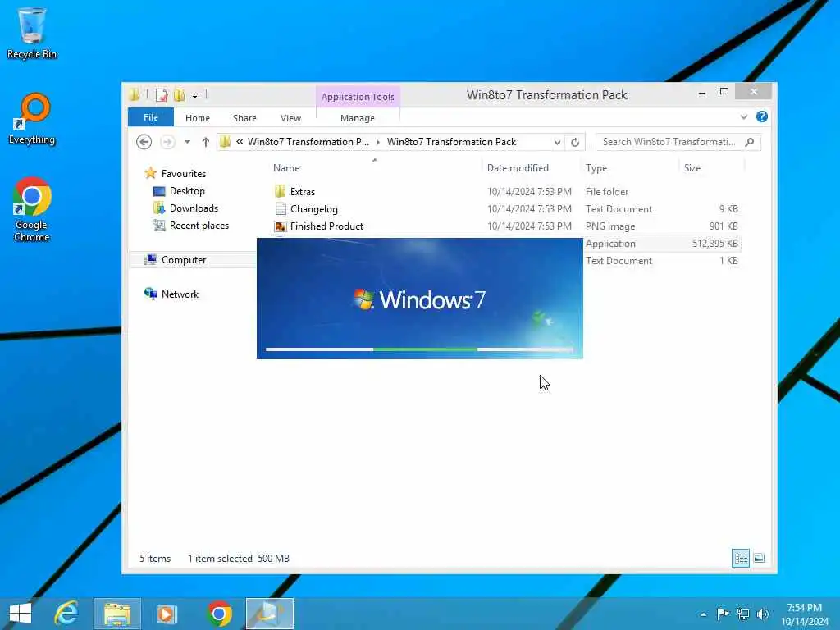The image size is (840, 630).
Task: Open the volume speaker tray icon
Action: (763, 614)
